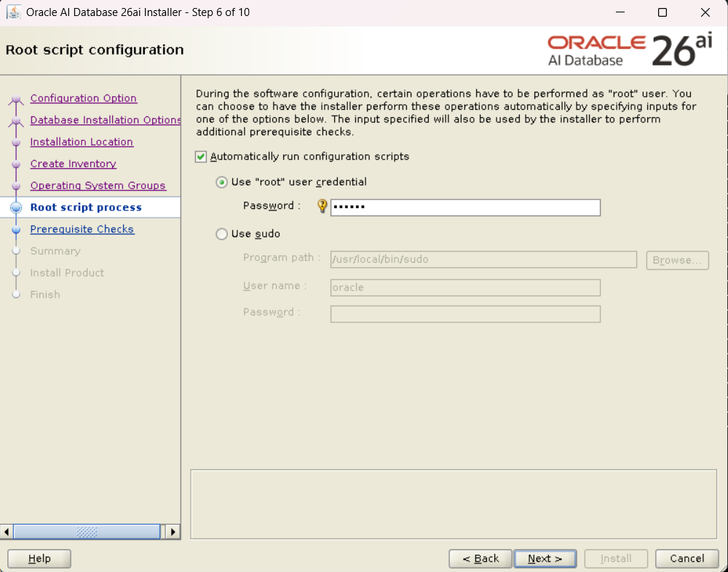
Task: Open the Installation Location step
Action: (82, 142)
